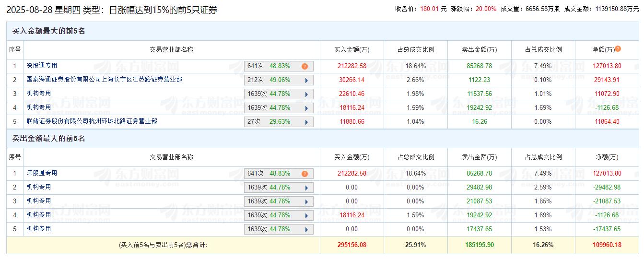Image resolution: width=644 pixels, height=260 pixels.
Task: Expand the arrow in buy-table row 4 机构专用
Action: coord(306,108)
